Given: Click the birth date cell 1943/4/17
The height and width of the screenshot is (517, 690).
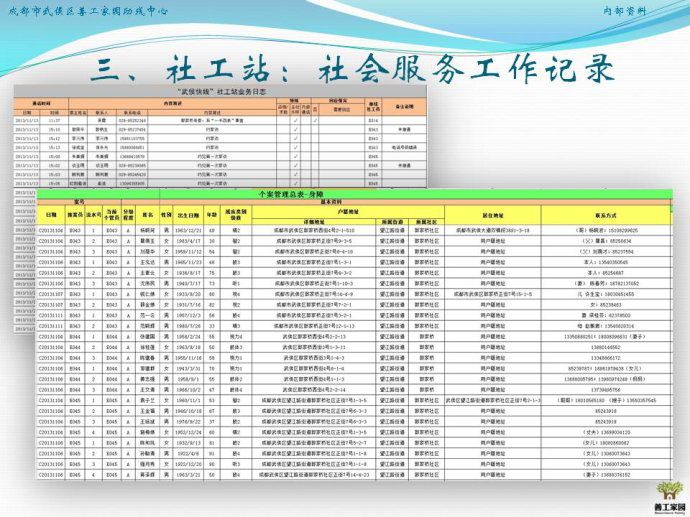Looking at the screenshot, I should coord(189,240).
